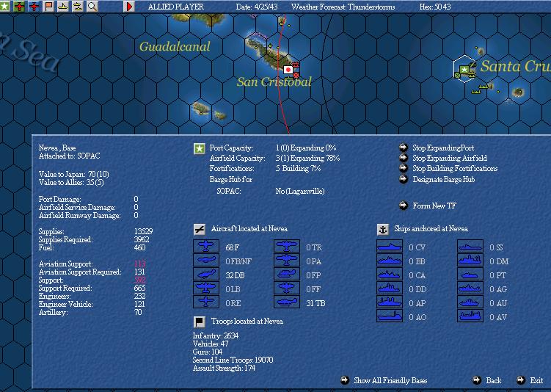Viewport: 551px width, 392px height.
Task: Click the aircraft icon beside Aircraft located at Nevea
Action: click(x=200, y=230)
